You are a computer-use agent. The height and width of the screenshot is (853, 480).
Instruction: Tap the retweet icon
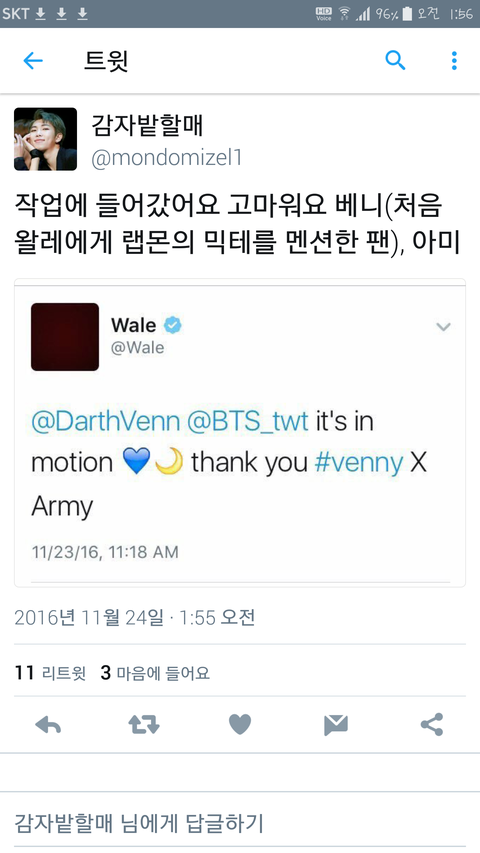click(x=144, y=725)
